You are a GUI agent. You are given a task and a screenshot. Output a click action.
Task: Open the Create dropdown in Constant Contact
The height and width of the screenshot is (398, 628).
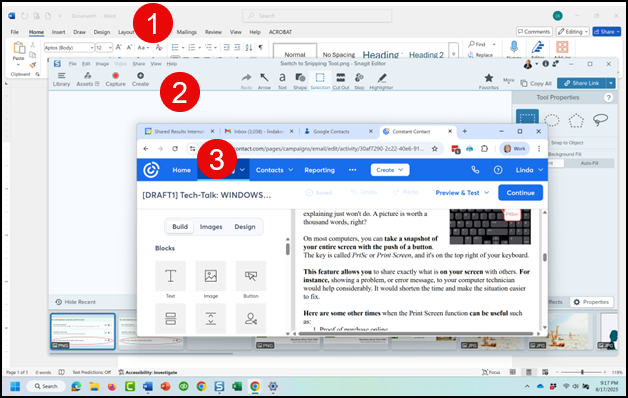tap(390, 170)
